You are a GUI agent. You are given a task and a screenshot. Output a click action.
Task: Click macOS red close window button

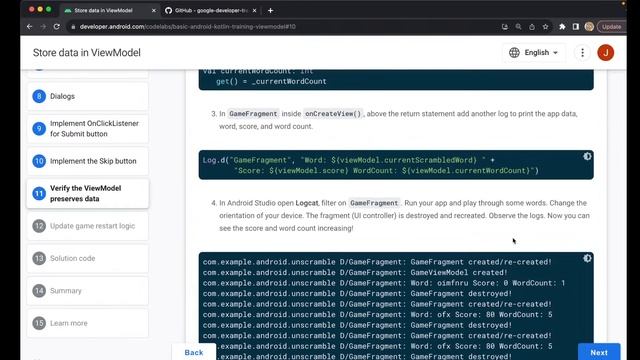[x=32, y=9]
